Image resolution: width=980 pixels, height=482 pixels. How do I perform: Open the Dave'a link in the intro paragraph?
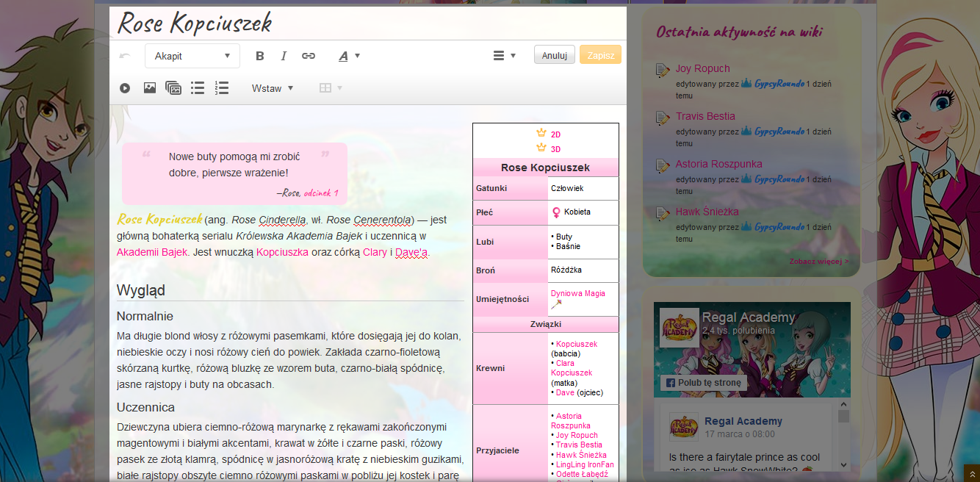pyautogui.click(x=411, y=252)
